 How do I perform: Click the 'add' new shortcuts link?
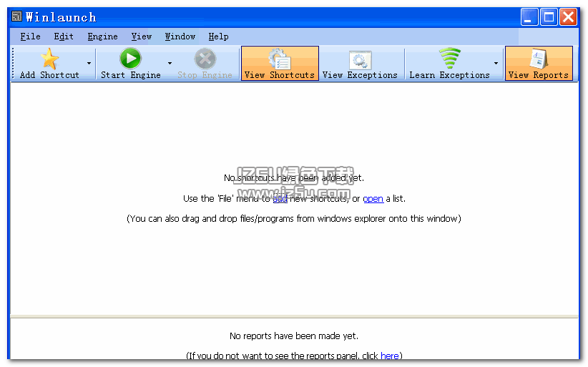pos(280,199)
